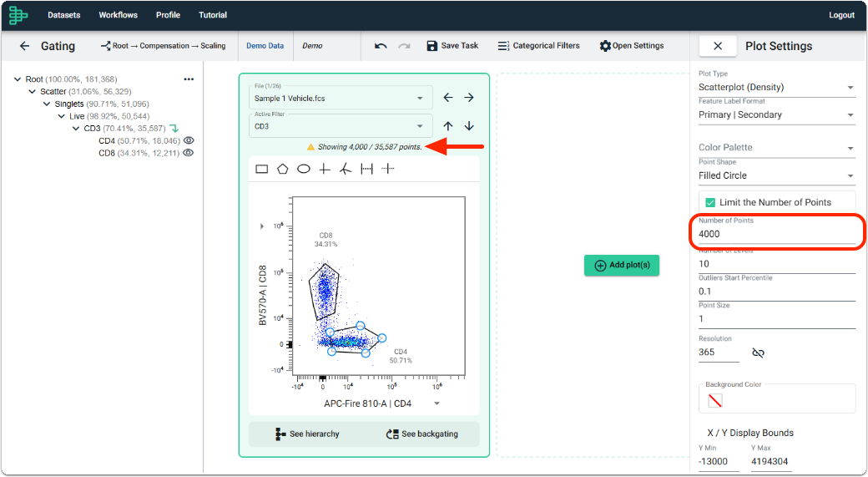Click the green arrow beside CD3 node

coord(174,129)
